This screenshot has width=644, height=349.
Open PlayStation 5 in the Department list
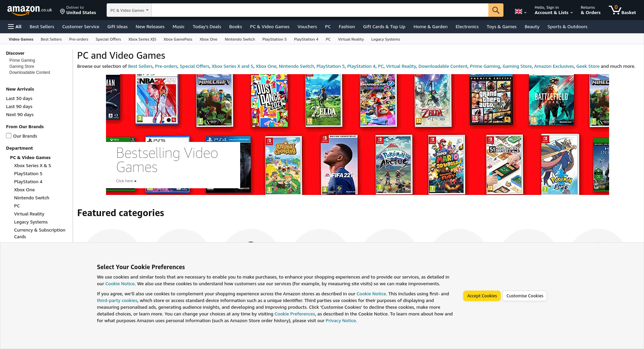click(x=28, y=173)
